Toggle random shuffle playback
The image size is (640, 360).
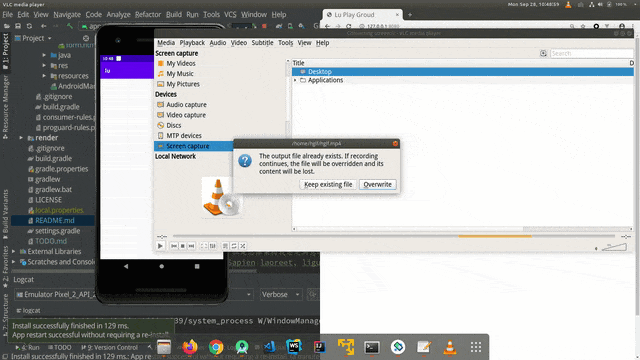click(243, 246)
